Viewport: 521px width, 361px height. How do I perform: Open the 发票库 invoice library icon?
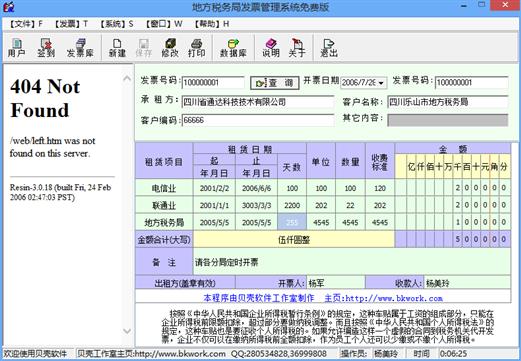[80, 48]
